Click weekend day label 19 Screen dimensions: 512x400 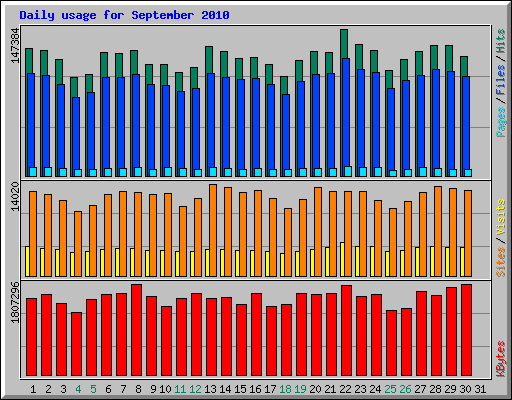300,389
